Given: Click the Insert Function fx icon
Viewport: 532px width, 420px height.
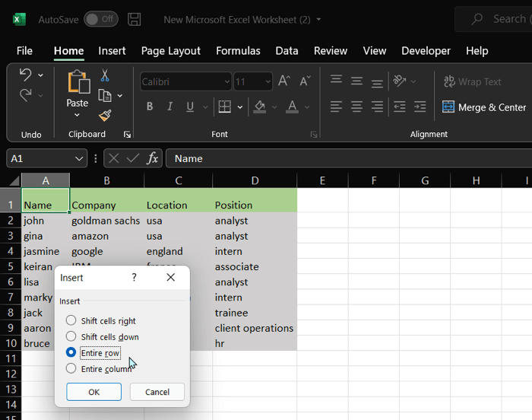Looking at the screenshot, I should [x=153, y=158].
